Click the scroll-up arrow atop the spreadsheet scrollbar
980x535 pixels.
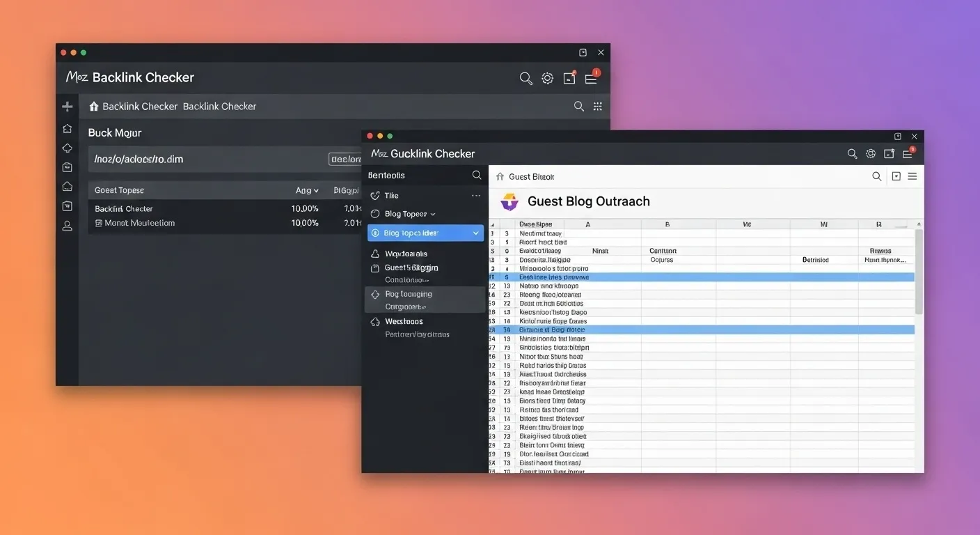[919, 225]
